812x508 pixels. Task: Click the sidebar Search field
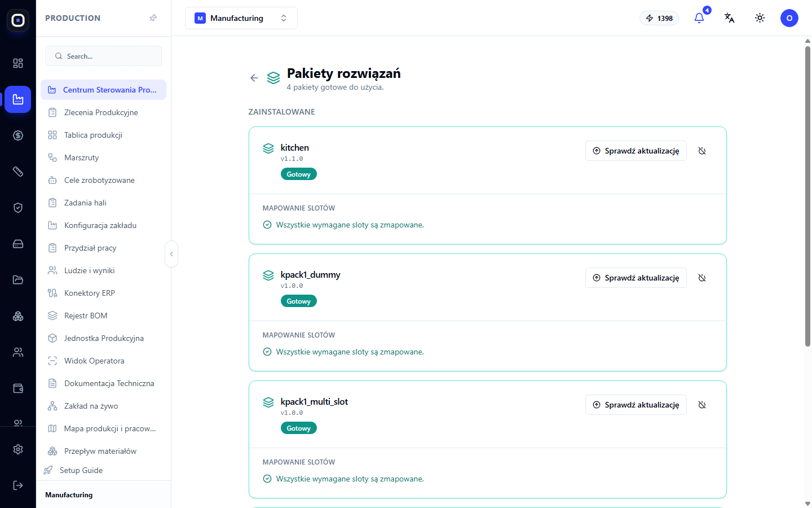click(x=104, y=56)
